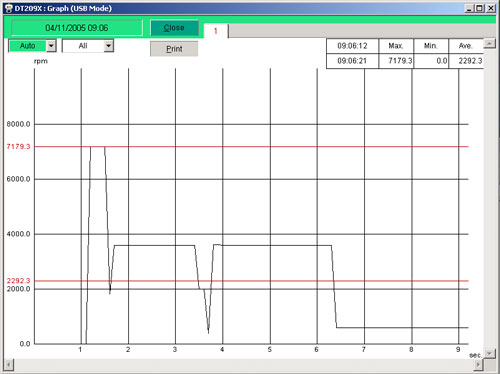Expand the All channel dropdown arrow
Viewport: 500px width, 374px height.
[x=108, y=46]
